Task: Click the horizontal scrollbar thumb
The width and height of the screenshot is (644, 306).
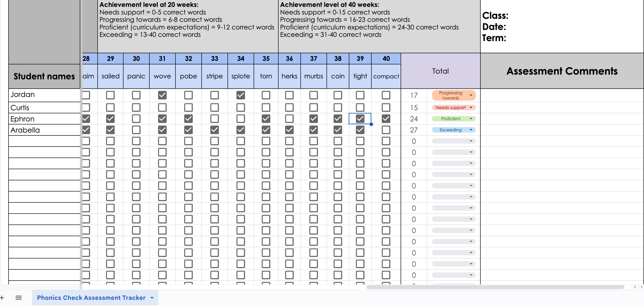Action: click(x=495, y=287)
